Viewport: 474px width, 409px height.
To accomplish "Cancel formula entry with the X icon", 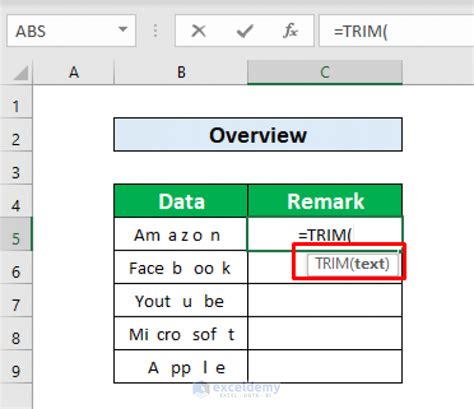I will 199,31.
